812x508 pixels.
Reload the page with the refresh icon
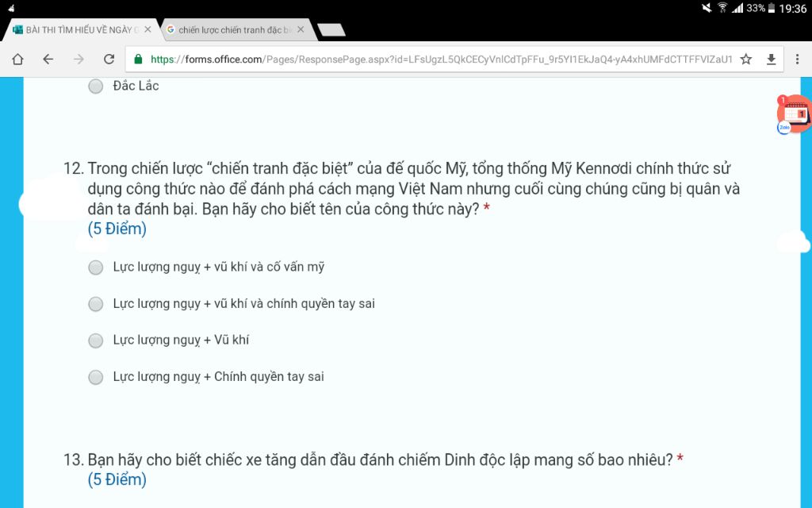point(109,59)
